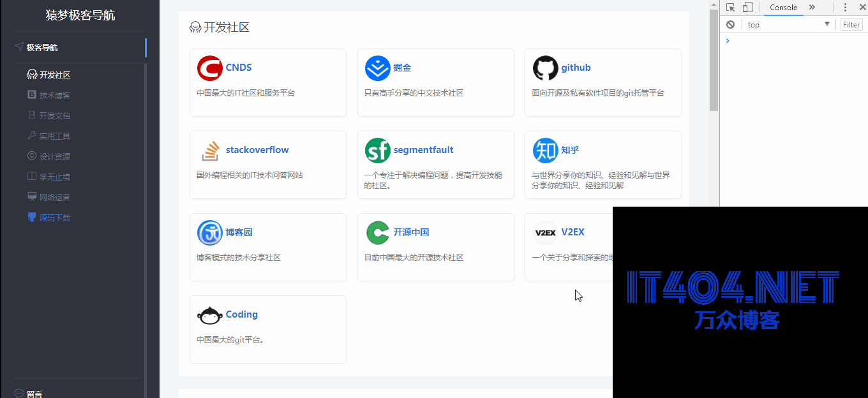Click the 学无止境 book icon in the sidebar
This screenshot has width=868, height=398.
[x=32, y=177]
